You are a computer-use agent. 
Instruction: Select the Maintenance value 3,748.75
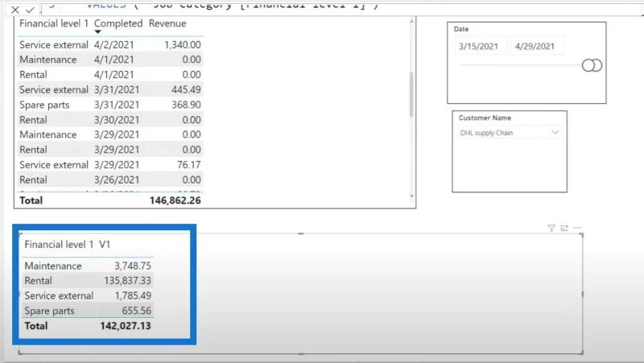(x=133, y=266)
